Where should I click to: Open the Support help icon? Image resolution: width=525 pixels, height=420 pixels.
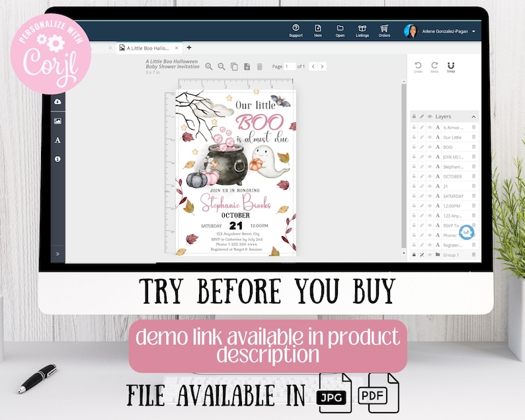pyautogui.click(x=296, y=30)
